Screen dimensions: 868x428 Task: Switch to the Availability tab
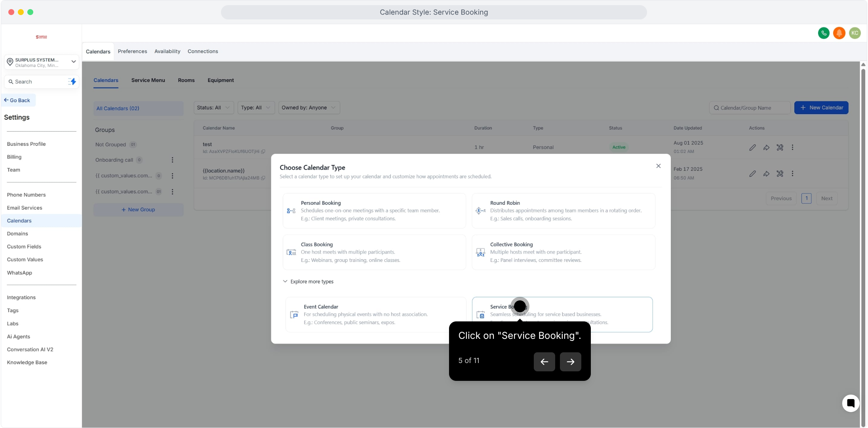click(x=167, y=52)
